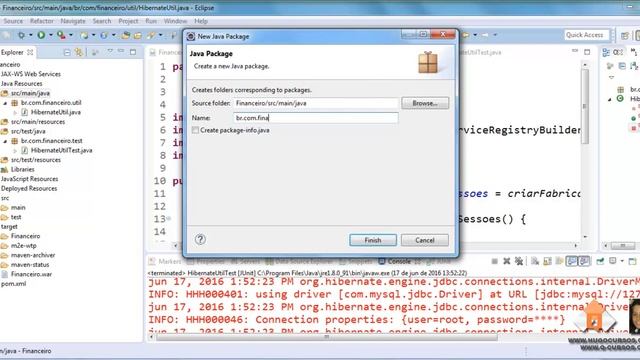Open the External Tools dropdown arrow
The height and width of the screenshot is (360, 640).
[71, 36]
